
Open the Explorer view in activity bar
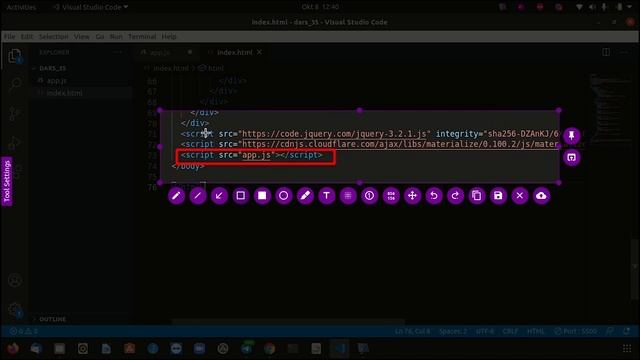[15, 56]
